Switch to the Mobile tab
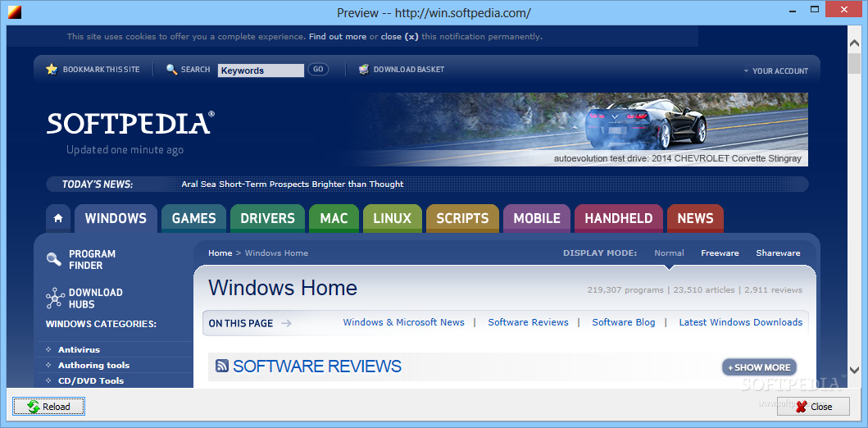 tap(537, 218)
